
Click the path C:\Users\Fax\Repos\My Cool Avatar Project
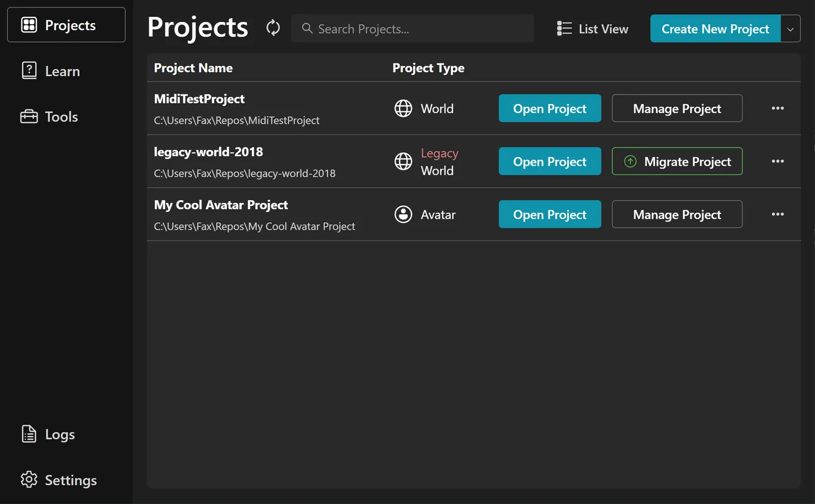[x=255, y=226]
